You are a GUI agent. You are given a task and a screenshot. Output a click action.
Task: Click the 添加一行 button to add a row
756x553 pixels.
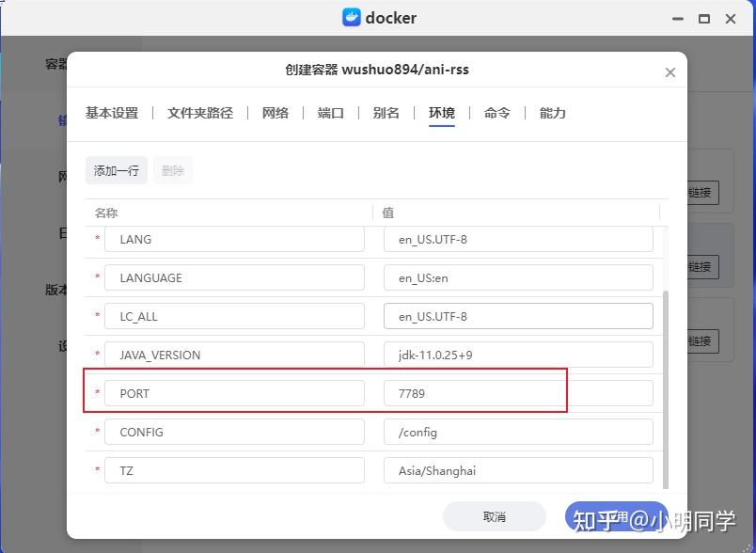pos(116,170)
